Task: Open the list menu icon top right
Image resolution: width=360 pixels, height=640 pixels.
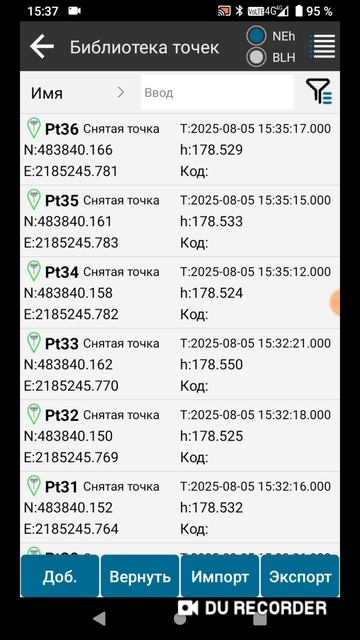Action: [x=323, y=46]
